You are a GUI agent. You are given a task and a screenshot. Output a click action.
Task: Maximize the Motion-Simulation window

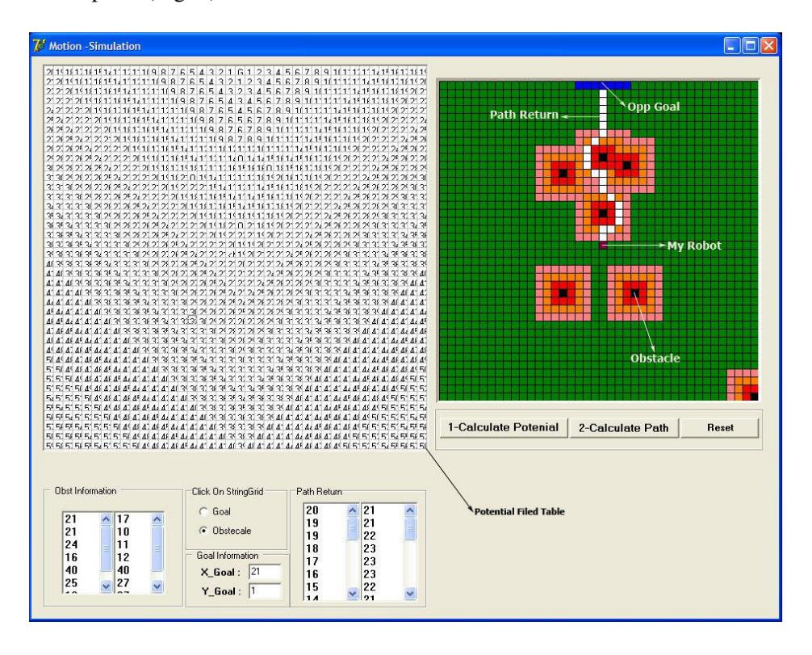750,46
